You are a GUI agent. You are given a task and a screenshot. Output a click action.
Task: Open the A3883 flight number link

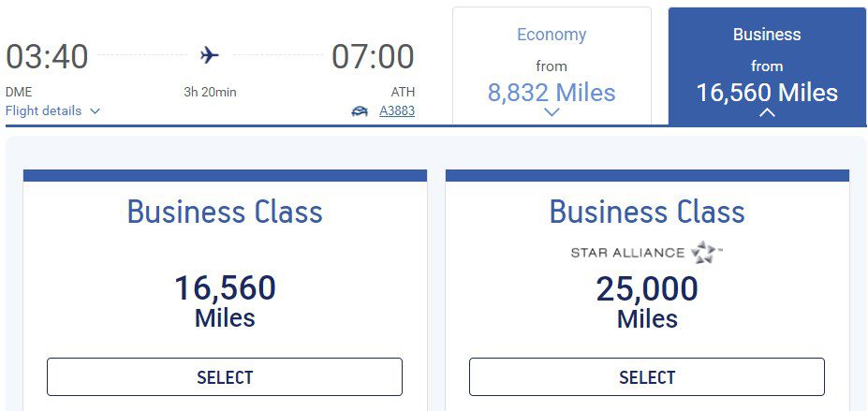(x=397, y=111)
